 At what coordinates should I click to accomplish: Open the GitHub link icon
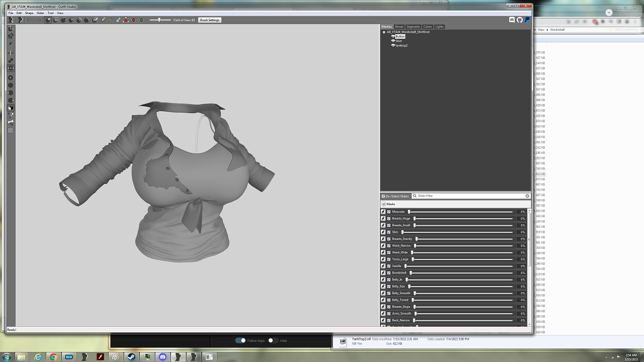tap(520, 20)
